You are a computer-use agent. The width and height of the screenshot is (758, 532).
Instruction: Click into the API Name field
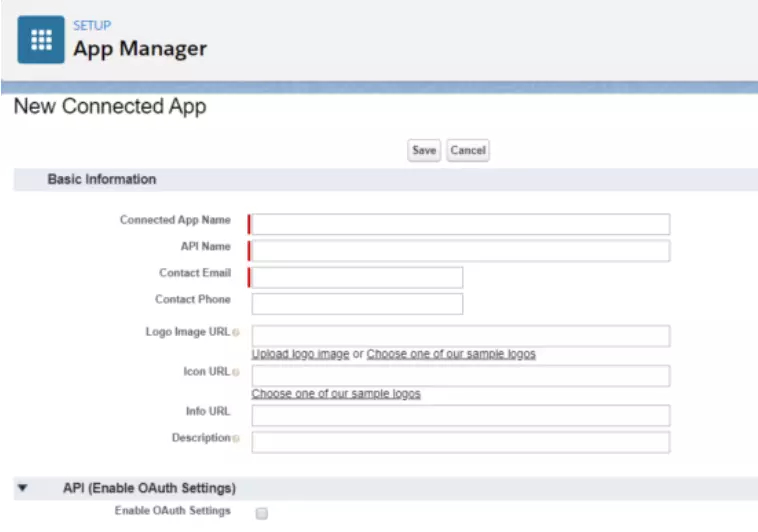pos(460,250)
